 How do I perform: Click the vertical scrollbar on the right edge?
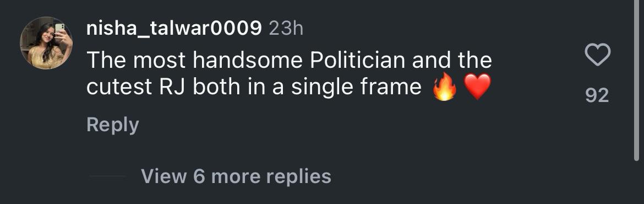(x=636, y=80)
